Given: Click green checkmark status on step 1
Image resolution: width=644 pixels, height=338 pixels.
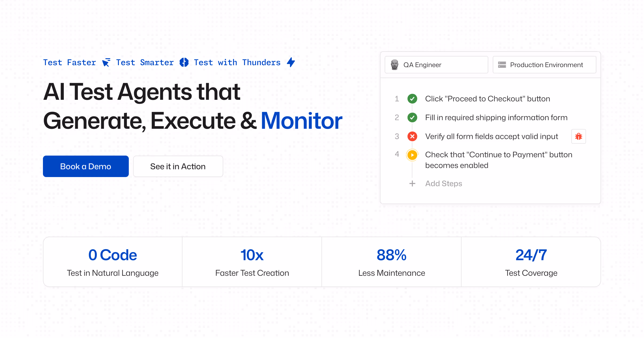Looking at the screenshot, I should 412,99.
